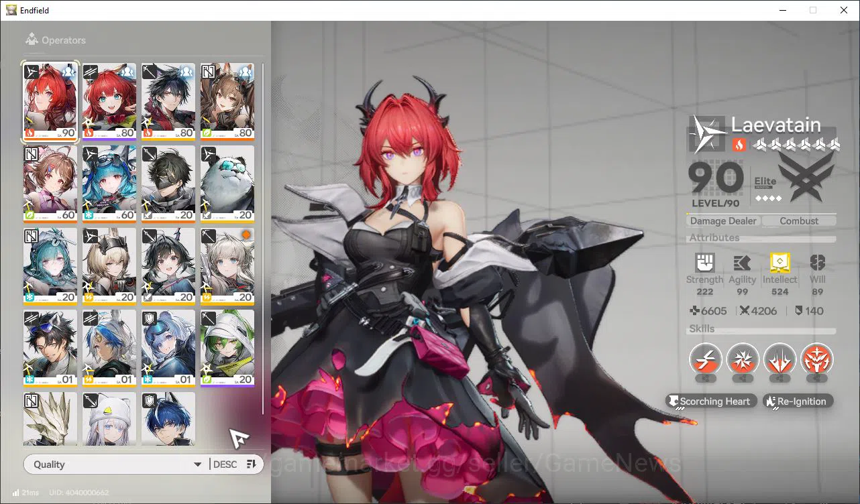Viewport: 860px width, 504px height.
Task: Click the operator list scrollbar
Action: coord(262,238)
